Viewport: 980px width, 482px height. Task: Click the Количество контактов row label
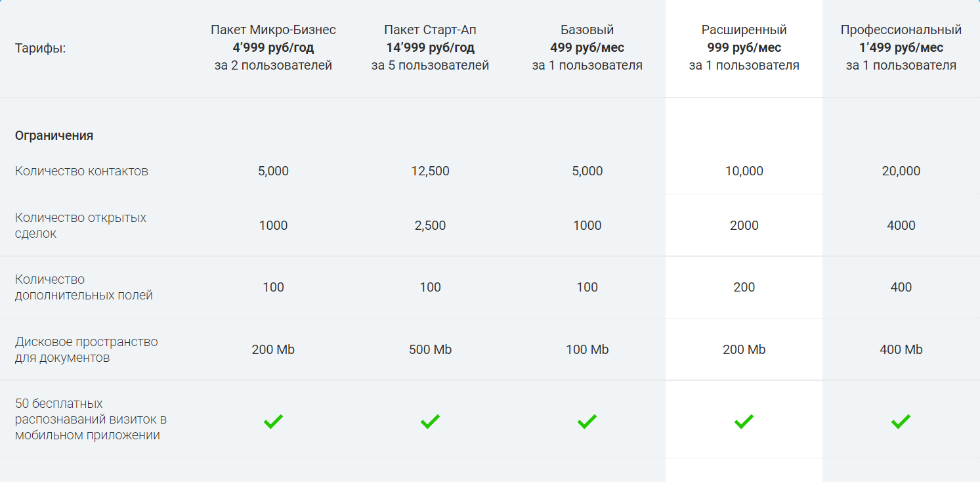pyautogui.click(x=81, y=171)
